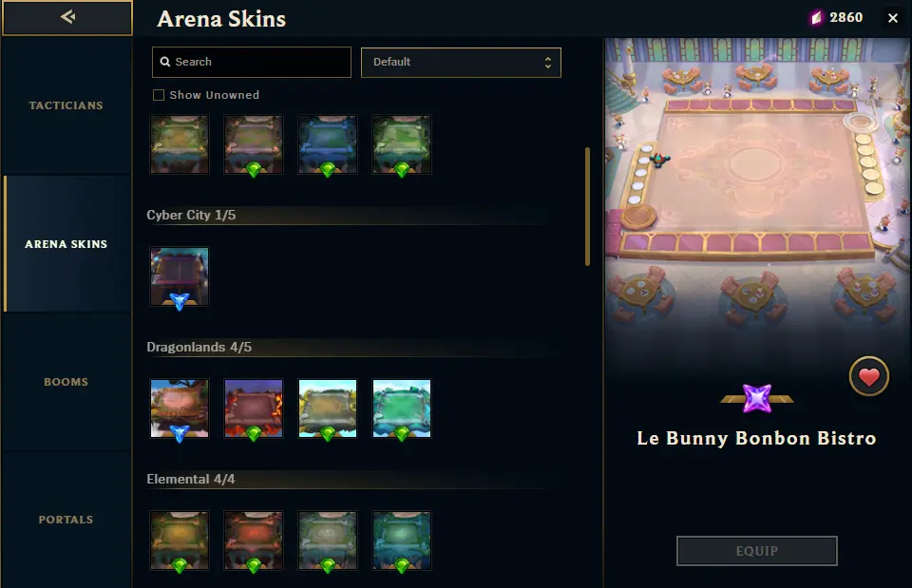Focus the Search input field
Viewport: 912px width, 588px height.
[x=251, y=63]
